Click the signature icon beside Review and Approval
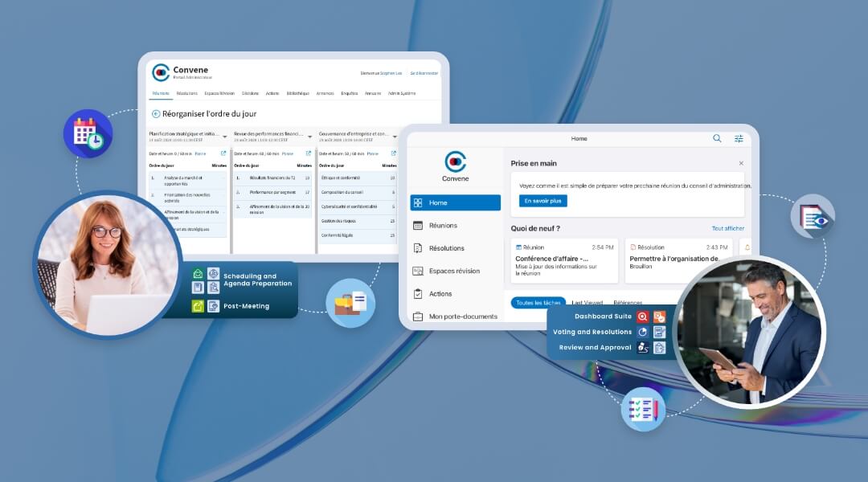 pyautogui.click(x=642, y=348)
